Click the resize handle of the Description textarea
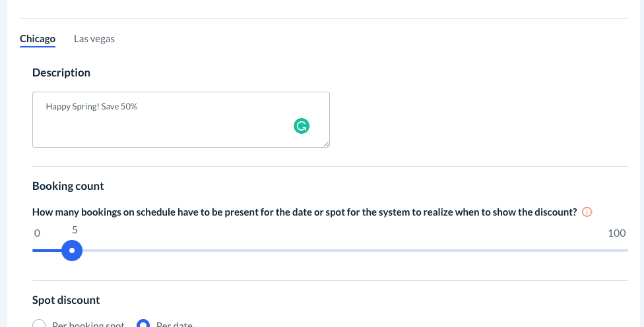The height and width of the screenshot is (327, 644). (x=326, y=143)
